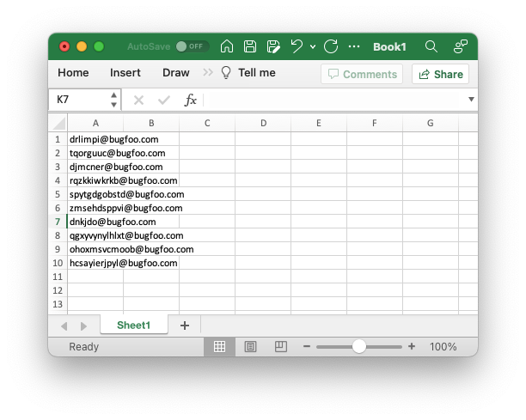Select row 1 header

(58, 139)
